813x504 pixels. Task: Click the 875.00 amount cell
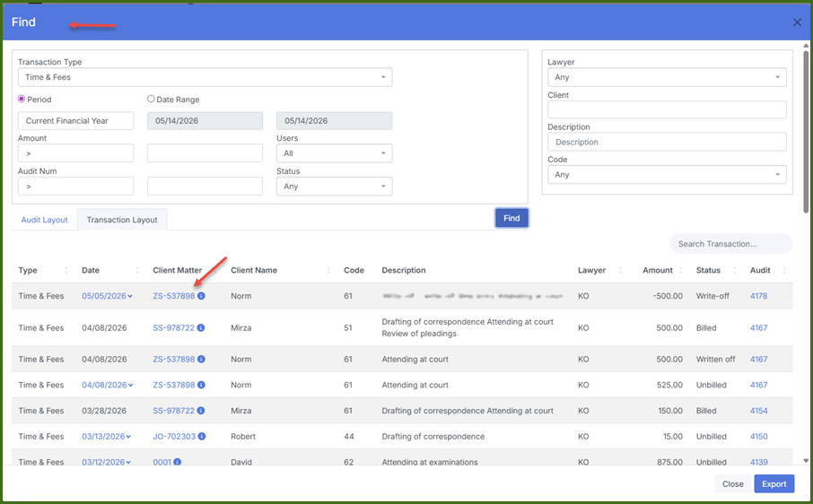click(x=670, y=462)
